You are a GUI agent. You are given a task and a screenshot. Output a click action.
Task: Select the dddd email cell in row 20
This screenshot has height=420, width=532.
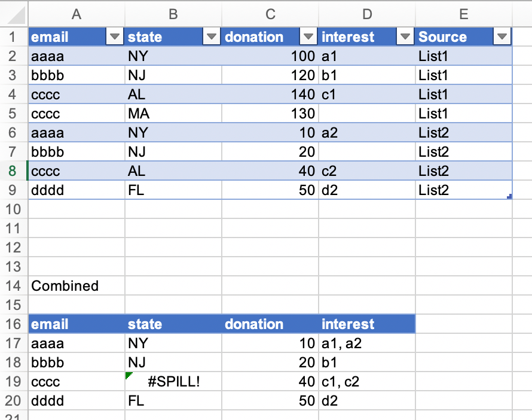[x=77, y=401]
